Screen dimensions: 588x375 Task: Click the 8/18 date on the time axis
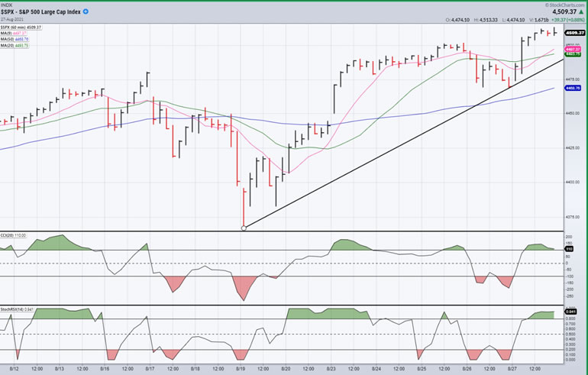pyautogui.click(x=195, y=369)
